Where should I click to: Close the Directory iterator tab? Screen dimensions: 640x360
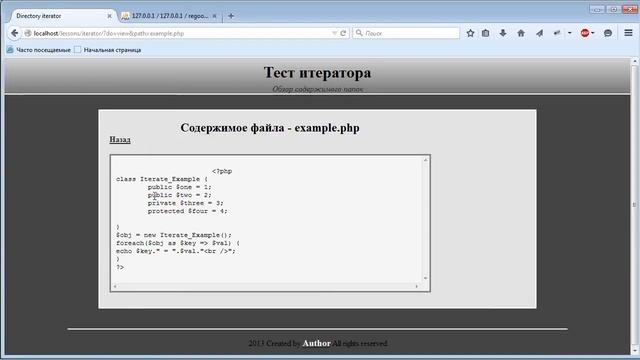(x=109, y=16)
